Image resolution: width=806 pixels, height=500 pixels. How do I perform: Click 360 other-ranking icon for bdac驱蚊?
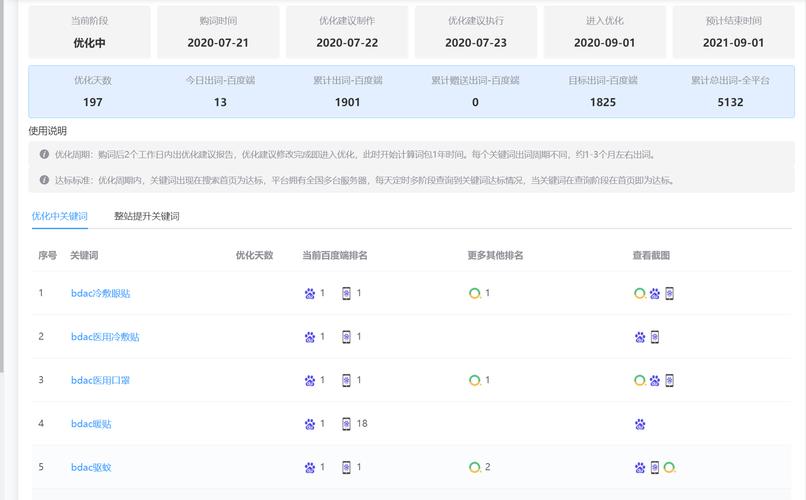click(x=475, y=467)
